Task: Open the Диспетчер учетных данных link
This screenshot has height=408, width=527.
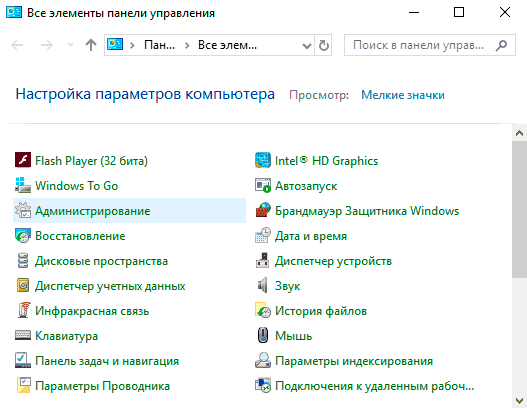Action: 110,286
